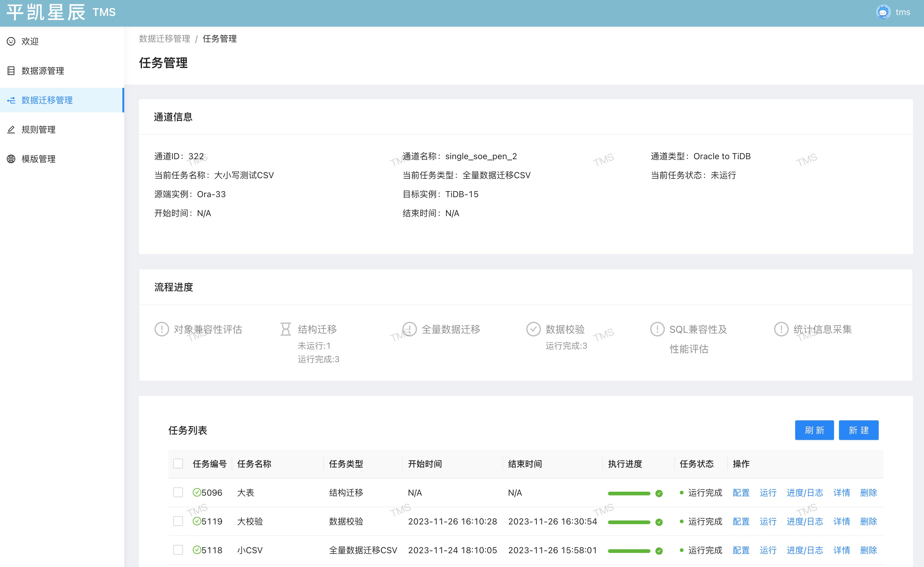Click the data source management database icon
Screen dimensions: 924x567
(x=11, y=70)
